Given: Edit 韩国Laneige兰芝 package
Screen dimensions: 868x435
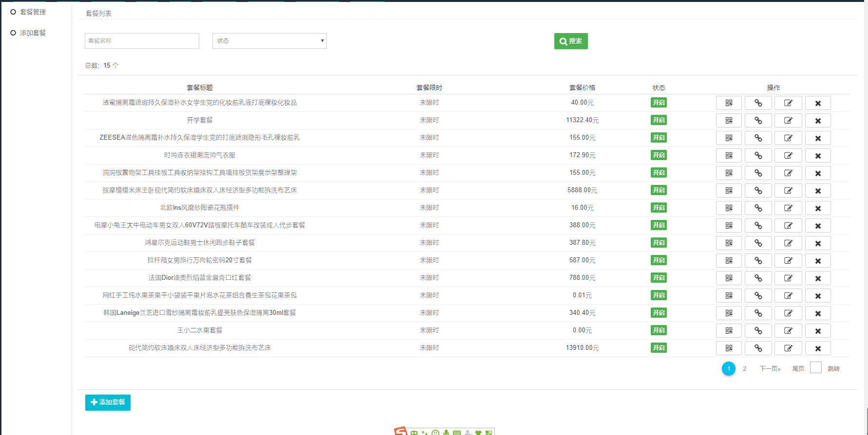Looking at the screenshot, I should (788, 313).
